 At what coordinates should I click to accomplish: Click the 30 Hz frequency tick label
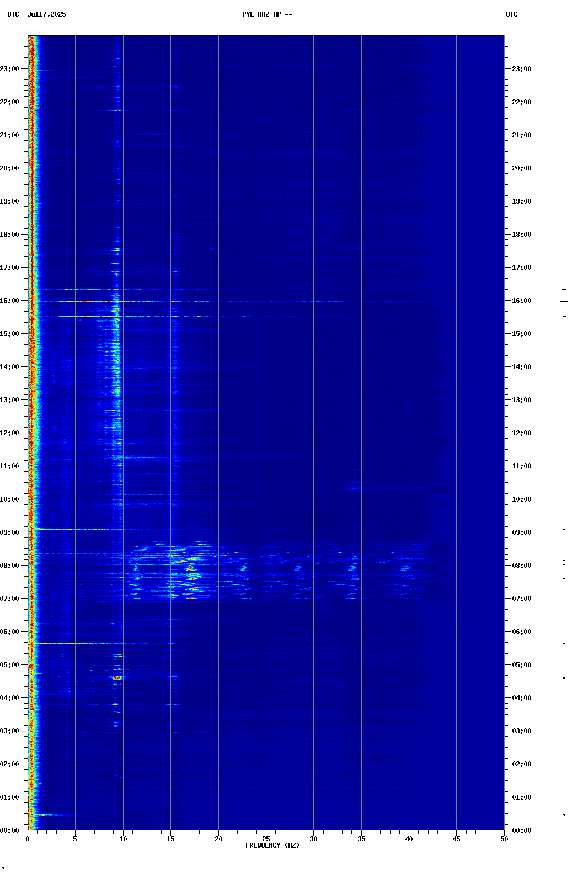click(x=313, y=839)
